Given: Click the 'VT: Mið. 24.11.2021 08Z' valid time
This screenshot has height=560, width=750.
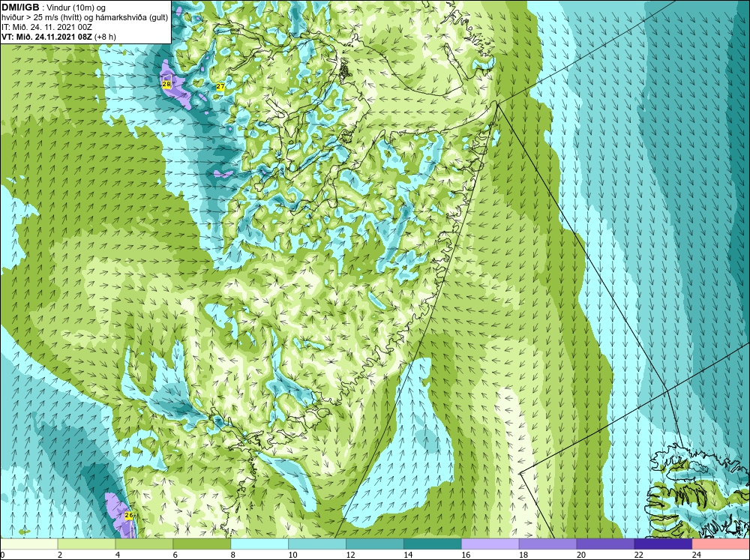Looking at the screenshot, I should coord(46,37).
